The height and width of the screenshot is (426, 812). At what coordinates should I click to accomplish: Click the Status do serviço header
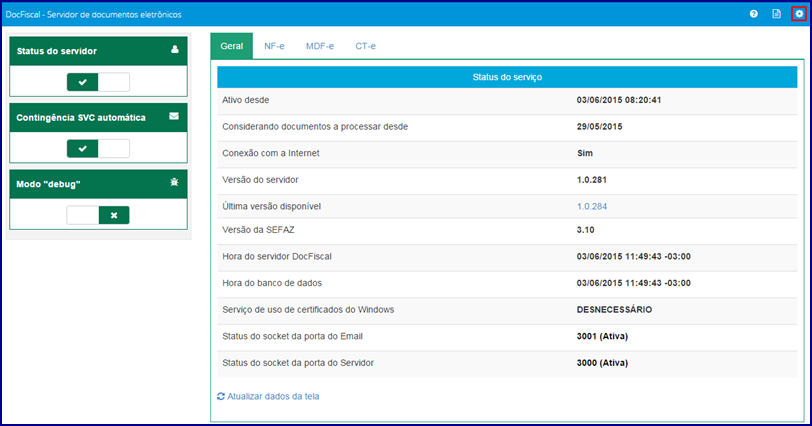pos(507,77)
